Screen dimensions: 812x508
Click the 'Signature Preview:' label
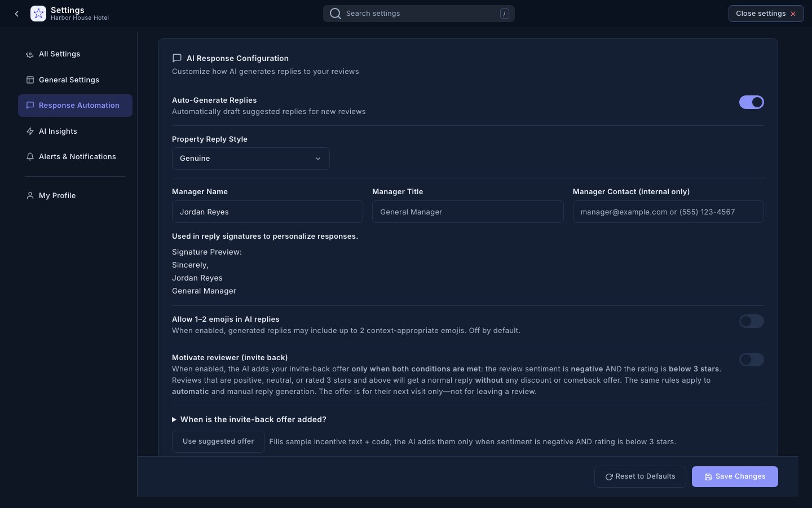(x=207, y=252)
